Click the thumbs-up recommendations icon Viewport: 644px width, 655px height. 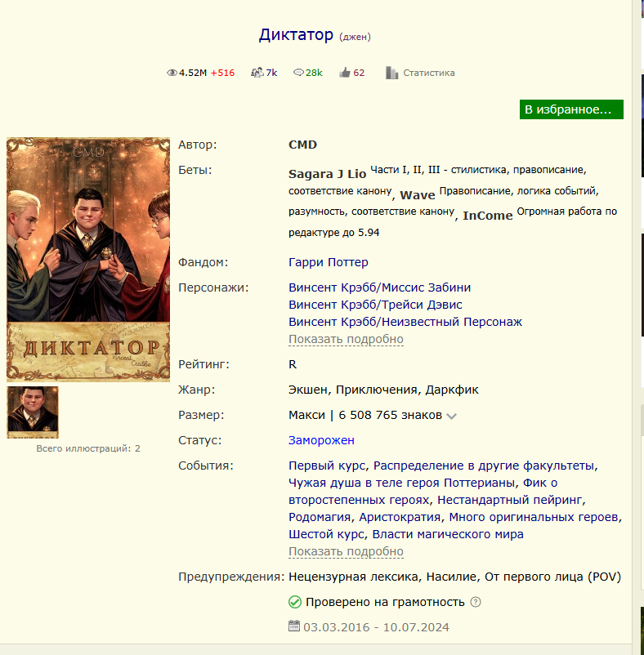click(x=345, y=73)
